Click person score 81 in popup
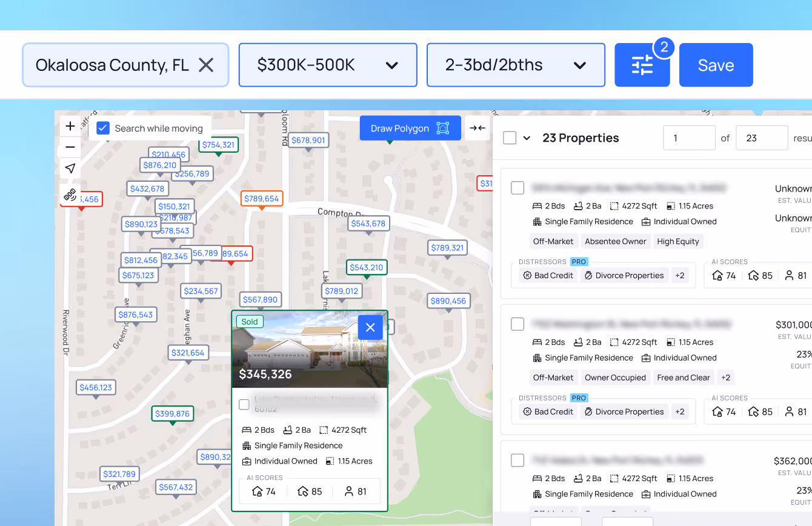Screen dimensions: 812x526 (x=356, y=491)
